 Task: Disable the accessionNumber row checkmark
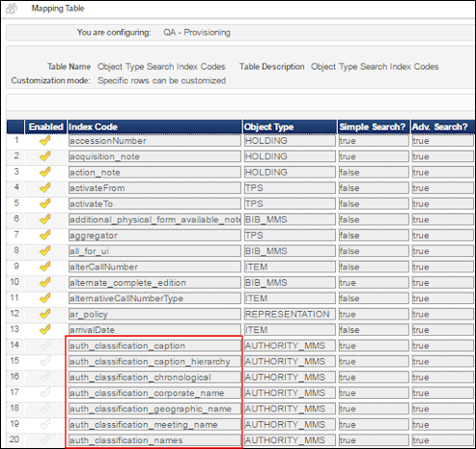point(45,141)
